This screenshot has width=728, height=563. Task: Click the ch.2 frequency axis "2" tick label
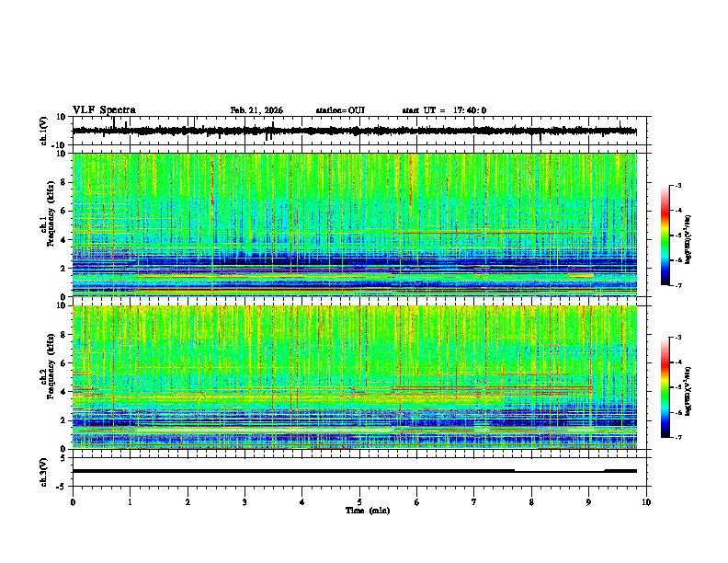(63, 420)
